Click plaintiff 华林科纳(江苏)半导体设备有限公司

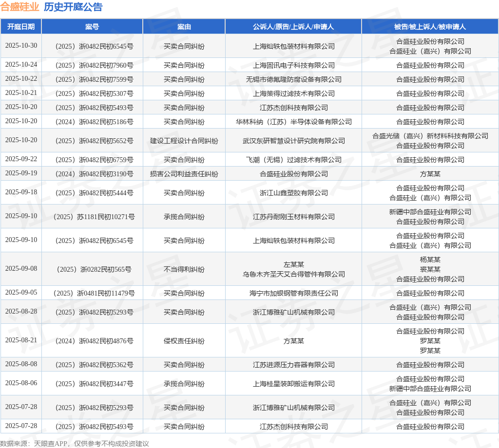(293, 122)
